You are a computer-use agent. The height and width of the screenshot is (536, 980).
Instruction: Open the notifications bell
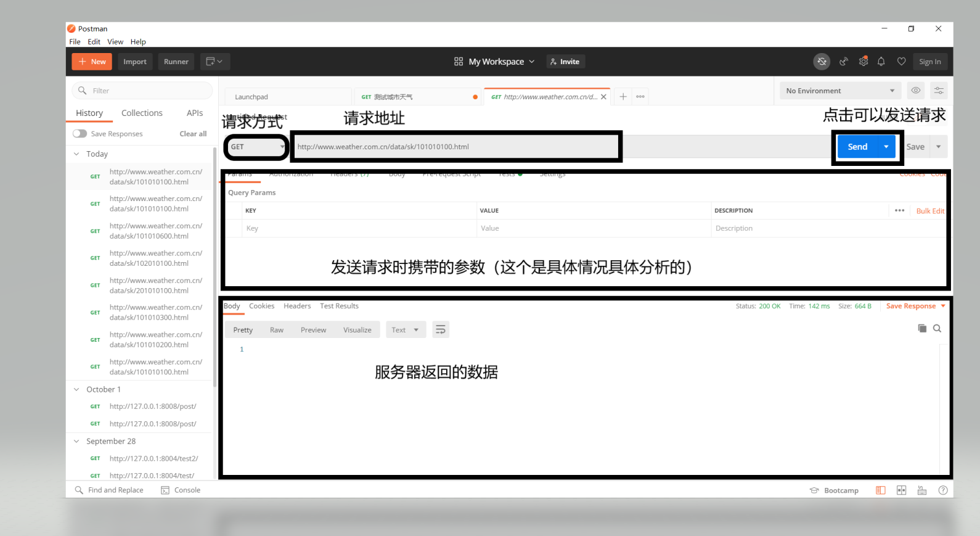pyautogui.click(x=881, y=62)
